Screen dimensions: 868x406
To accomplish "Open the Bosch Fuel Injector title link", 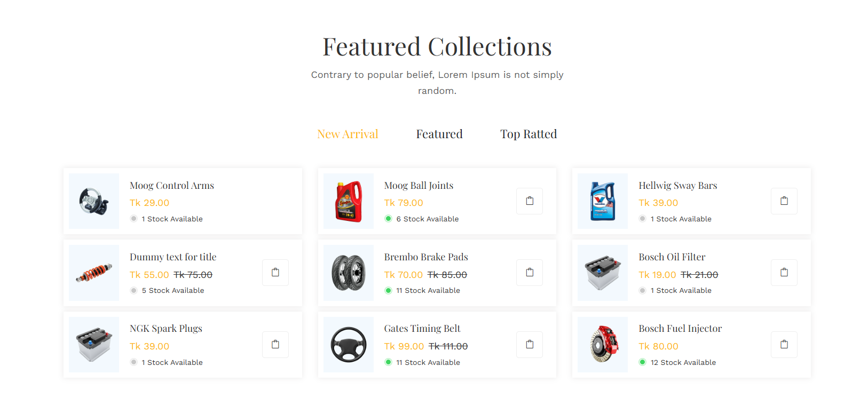I will [x=680, y=329].
